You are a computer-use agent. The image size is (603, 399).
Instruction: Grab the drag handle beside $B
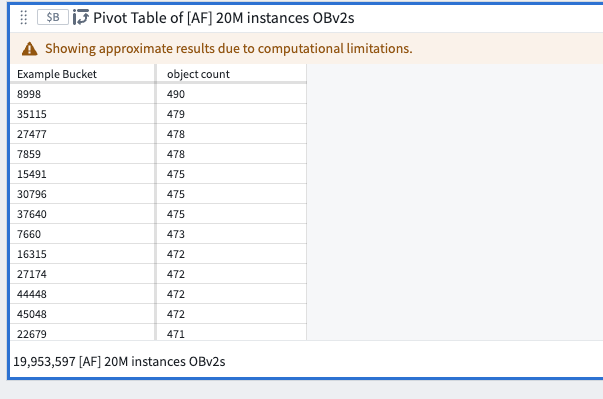pyautogui.click(x=23, y=18)
